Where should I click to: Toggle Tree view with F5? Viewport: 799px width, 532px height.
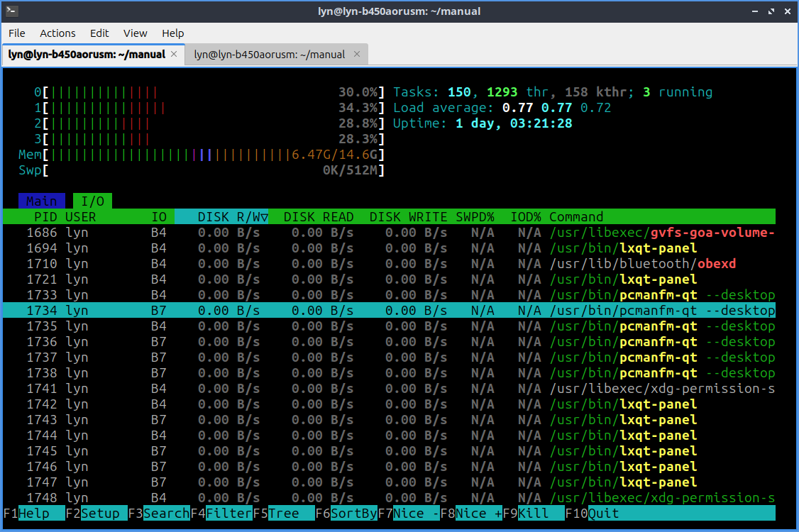coord(283,514)
